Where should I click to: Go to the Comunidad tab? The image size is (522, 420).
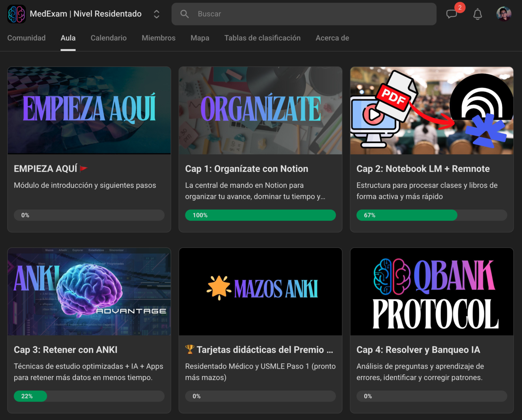tap(26, 38)
